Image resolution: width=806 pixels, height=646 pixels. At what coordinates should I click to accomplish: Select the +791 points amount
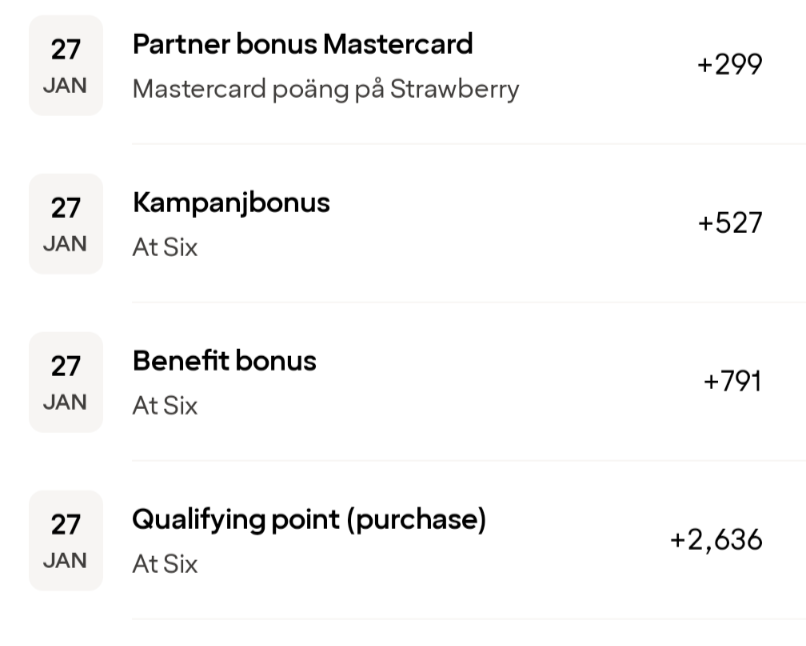pos(733,382)
